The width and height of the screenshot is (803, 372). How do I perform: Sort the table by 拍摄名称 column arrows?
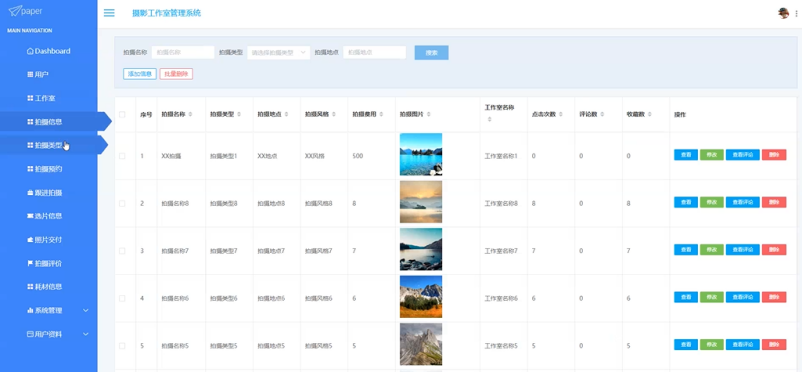tap(191, 115)
